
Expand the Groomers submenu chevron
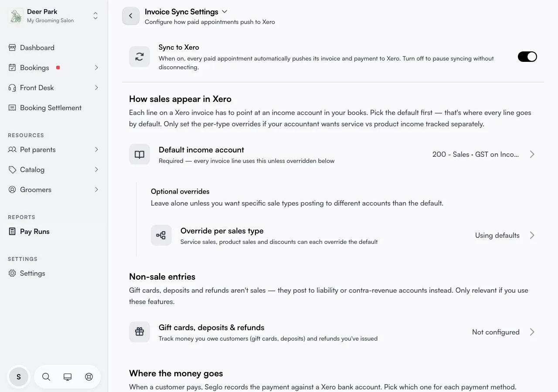pyautogui.click(x=96, y=189)
